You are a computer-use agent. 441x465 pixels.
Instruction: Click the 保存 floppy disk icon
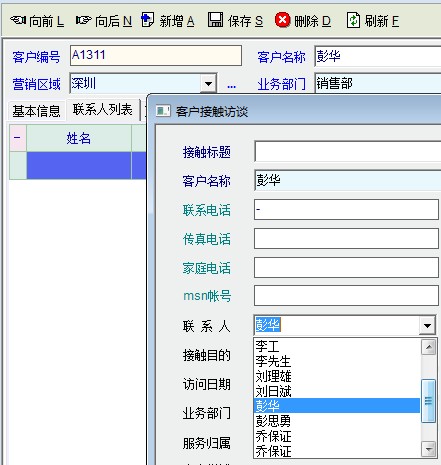[216, 20]
